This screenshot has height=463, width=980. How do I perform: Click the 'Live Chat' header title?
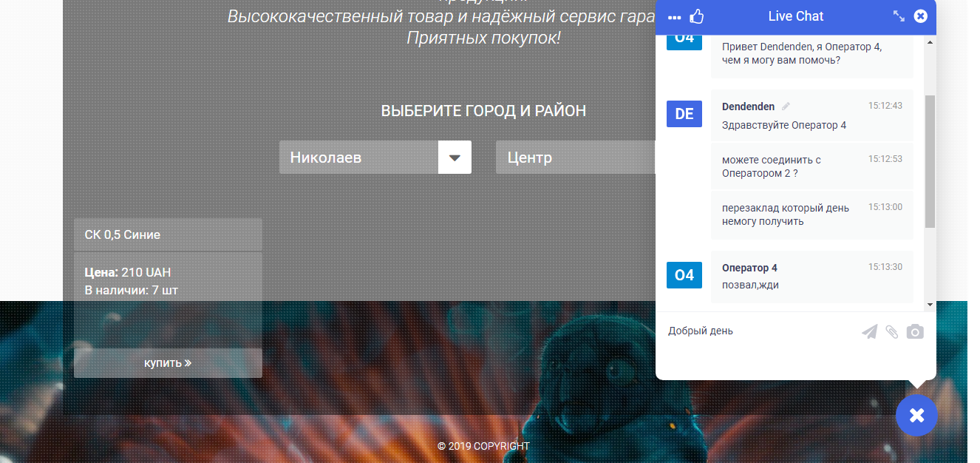[x=796, y=16]
